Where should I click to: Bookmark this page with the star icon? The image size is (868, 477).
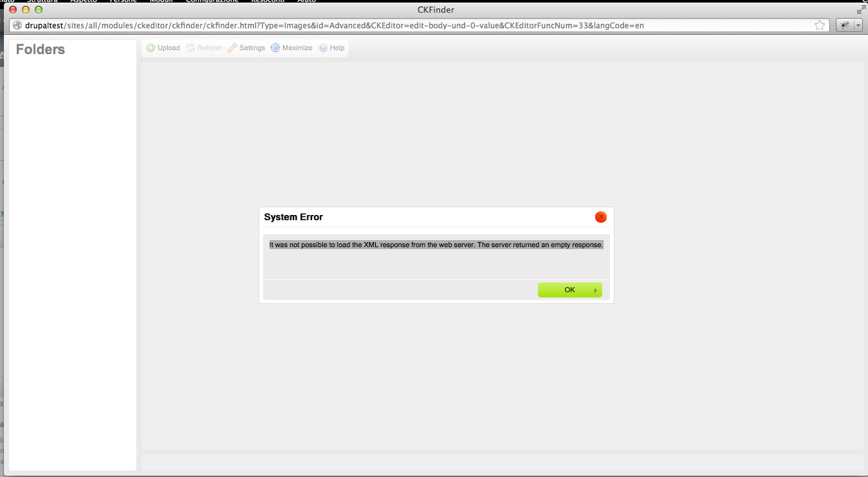pos(820,25)
